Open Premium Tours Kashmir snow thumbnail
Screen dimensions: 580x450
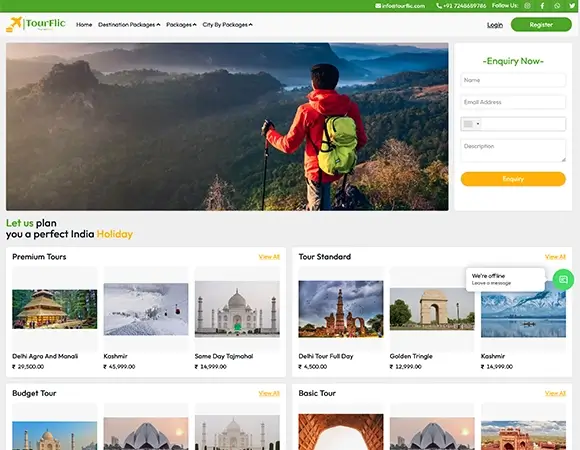point(146,309)
